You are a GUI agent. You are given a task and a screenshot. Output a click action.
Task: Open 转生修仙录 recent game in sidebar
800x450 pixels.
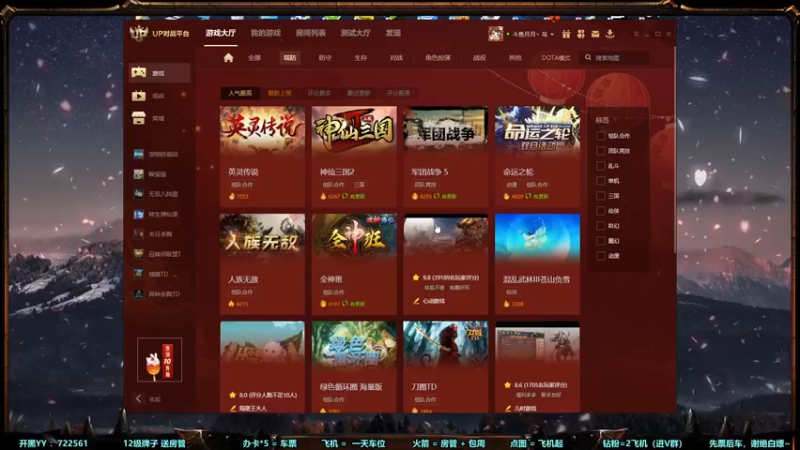click(157, 214)
